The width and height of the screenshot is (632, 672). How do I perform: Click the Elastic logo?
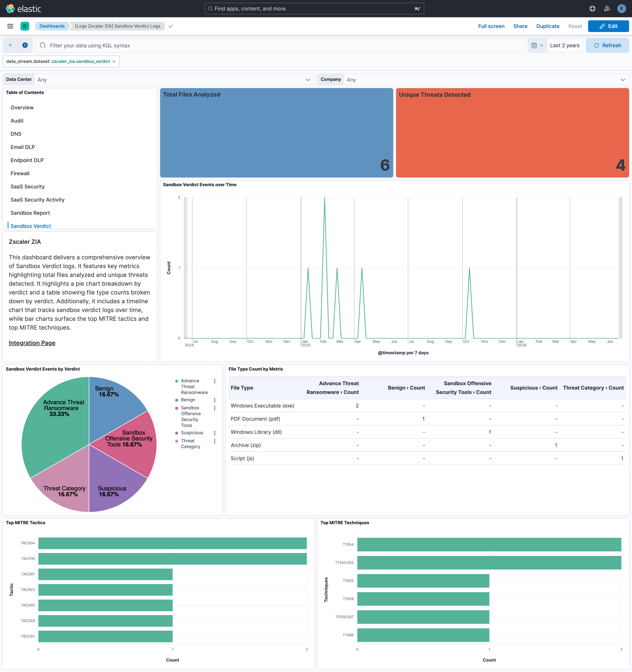point(23,9)
